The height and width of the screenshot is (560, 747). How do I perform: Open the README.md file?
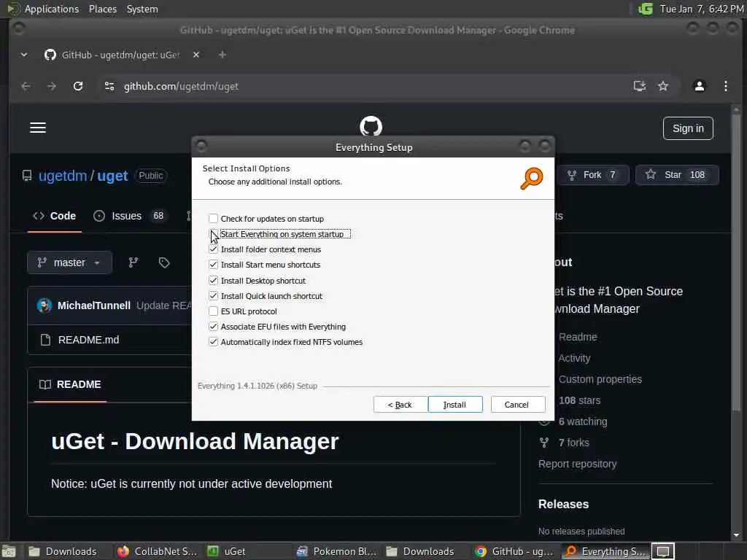click(x=88, y=340)
